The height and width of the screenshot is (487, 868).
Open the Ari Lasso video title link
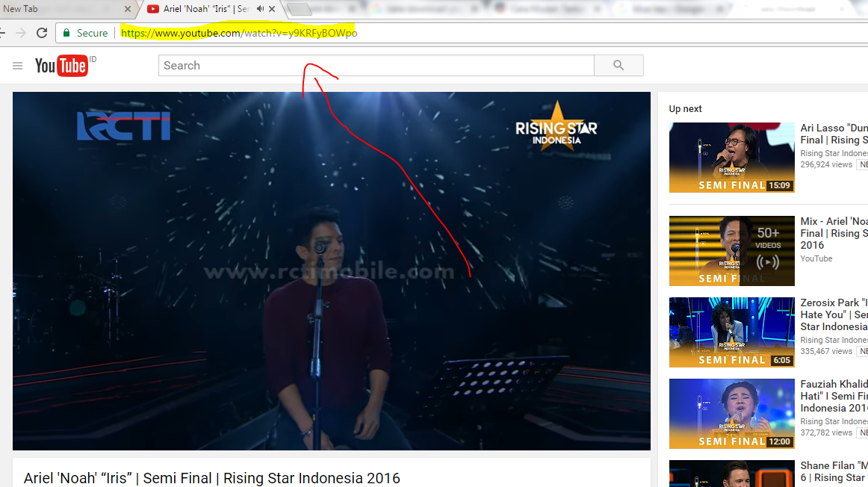(x=834, y=134)
